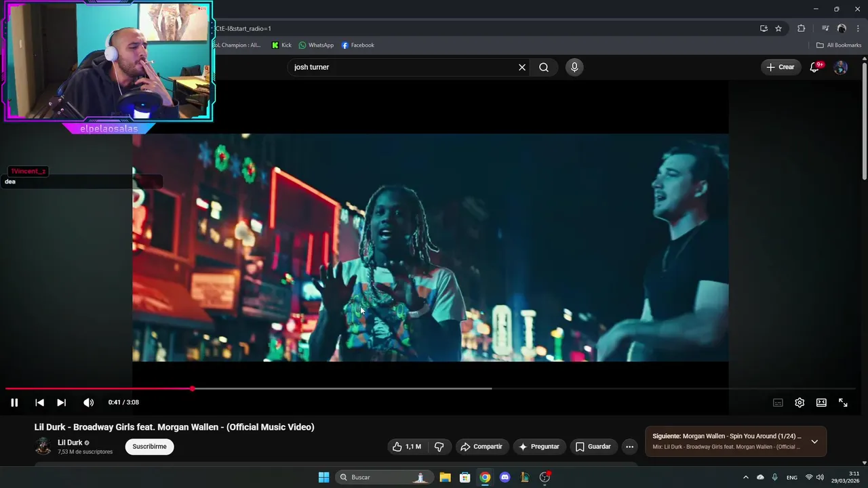
Task: Click the taskbar Buscar search box
Action: (385, 477)
